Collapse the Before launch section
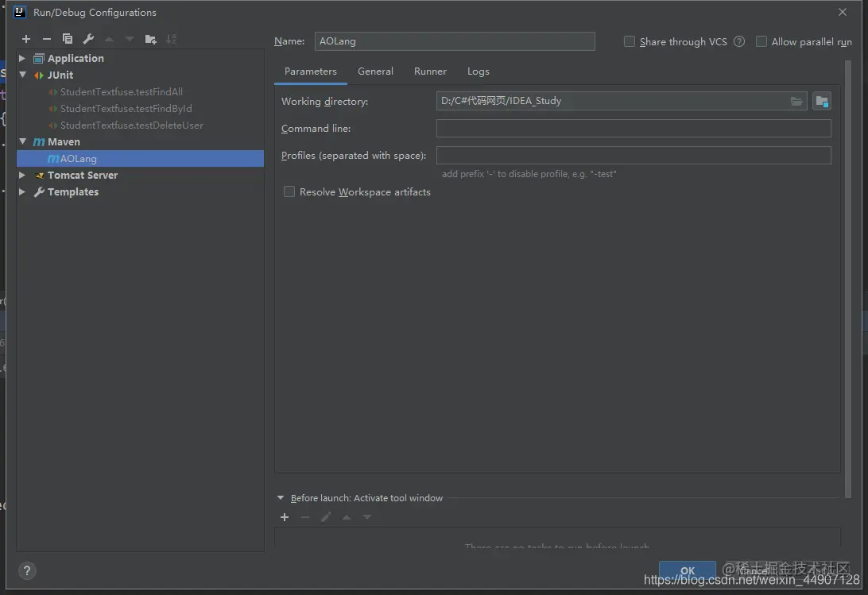Image resolution: width=868 pixels, height=595 pixels. tap(281, 497)
